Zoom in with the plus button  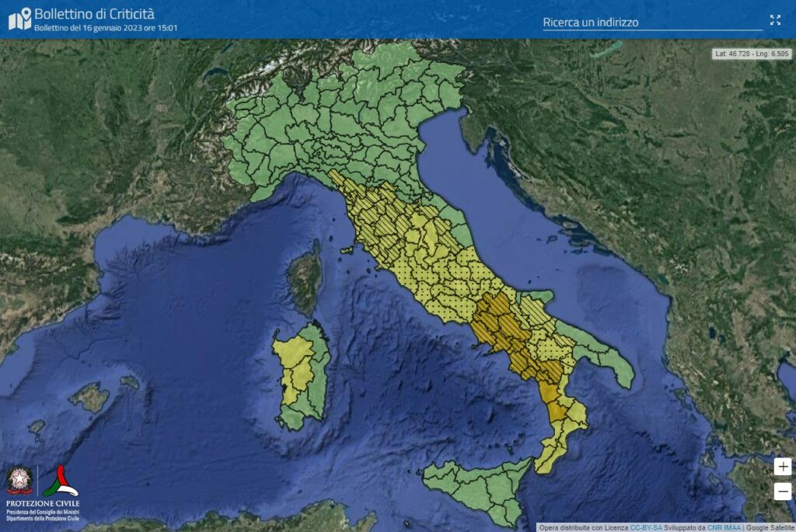coord(782,467)
